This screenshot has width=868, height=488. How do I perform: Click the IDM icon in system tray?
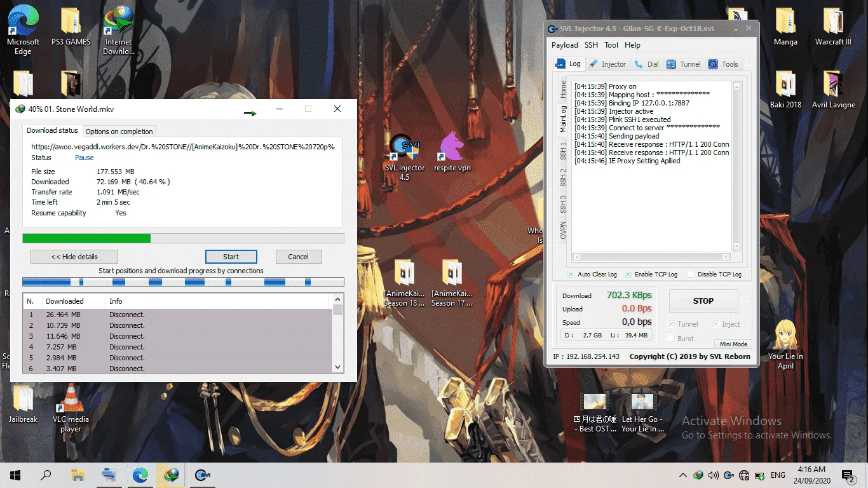pos(698,475)
